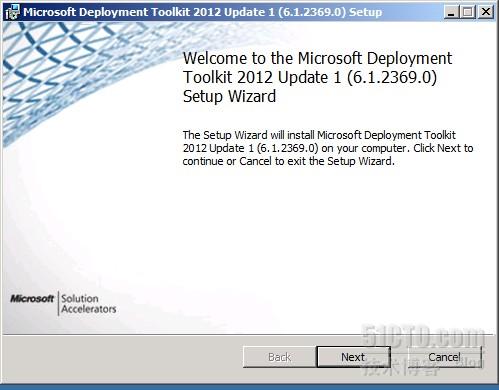Maximize the Setup window
499x390 pixels.
point(468,12)
